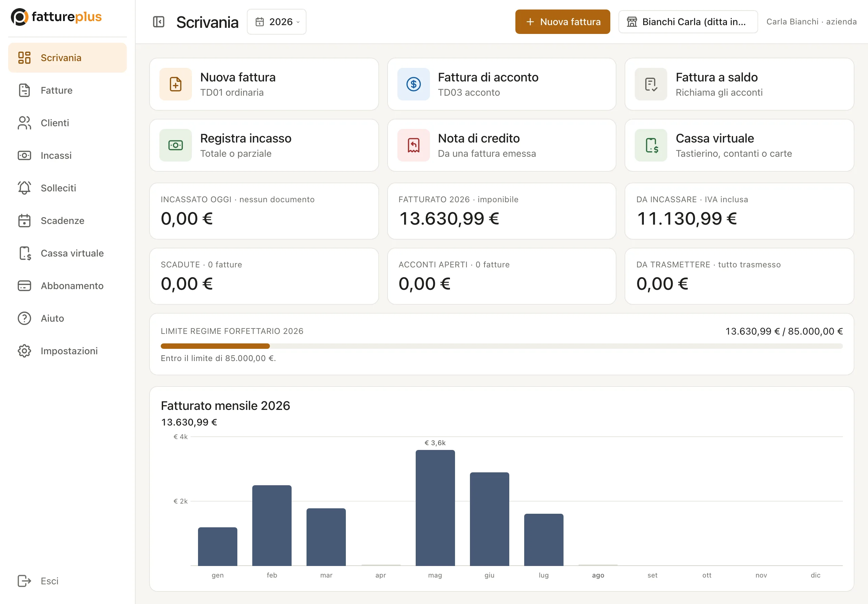The image size is (868, 604).
Task: Click the Da una fattura emessa subtitle
Action: click(x=487, y=154)
